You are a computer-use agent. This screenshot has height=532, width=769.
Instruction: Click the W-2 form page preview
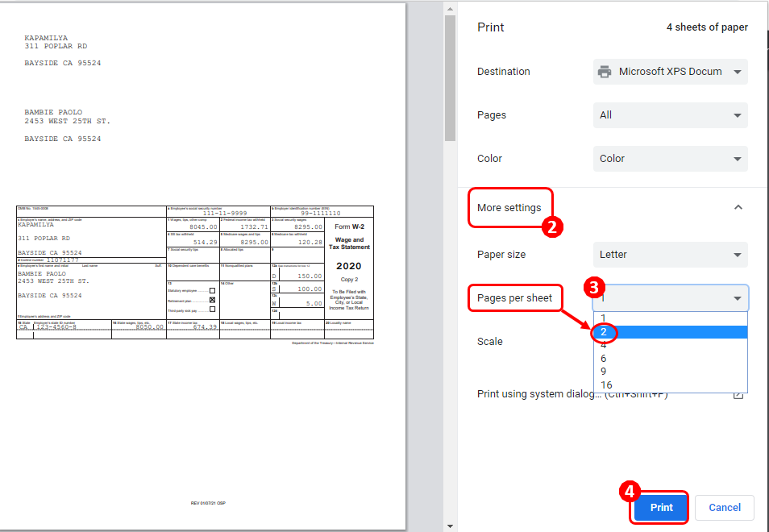[x=202, y=266]
